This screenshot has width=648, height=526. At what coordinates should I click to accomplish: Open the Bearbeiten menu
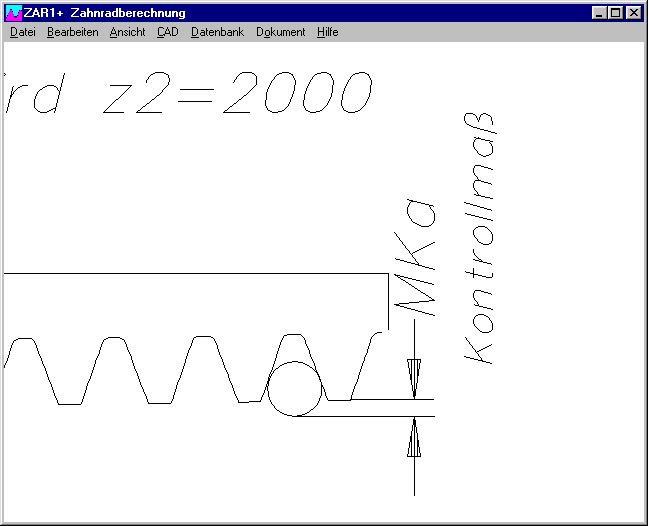pos(73,32)
